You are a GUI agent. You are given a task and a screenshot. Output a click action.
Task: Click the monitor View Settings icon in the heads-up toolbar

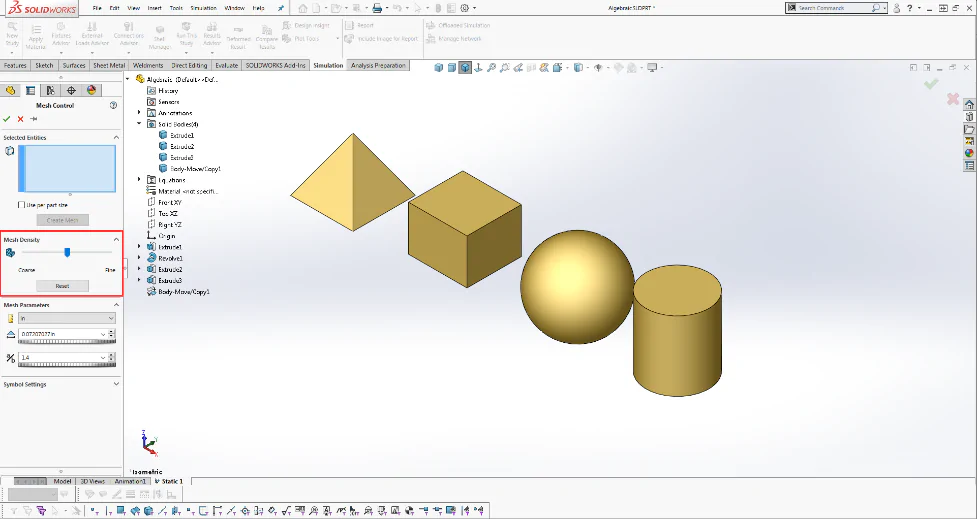652,67
